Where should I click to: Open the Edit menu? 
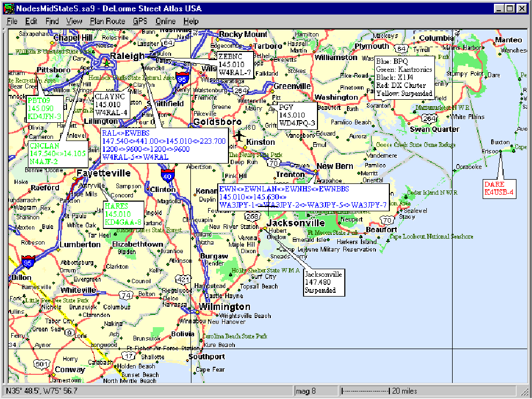(x=31, y=21)
